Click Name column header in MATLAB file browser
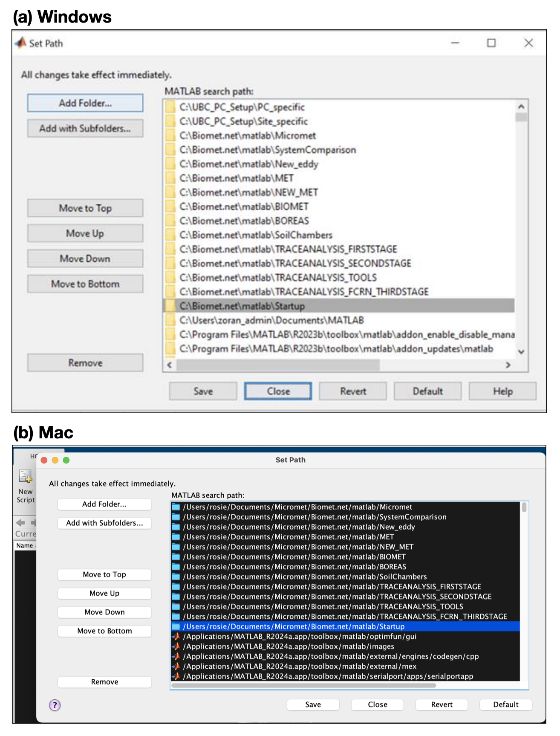 (25, 545)
